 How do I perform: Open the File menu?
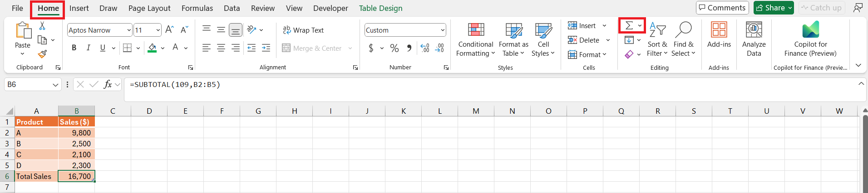point(18,8)
